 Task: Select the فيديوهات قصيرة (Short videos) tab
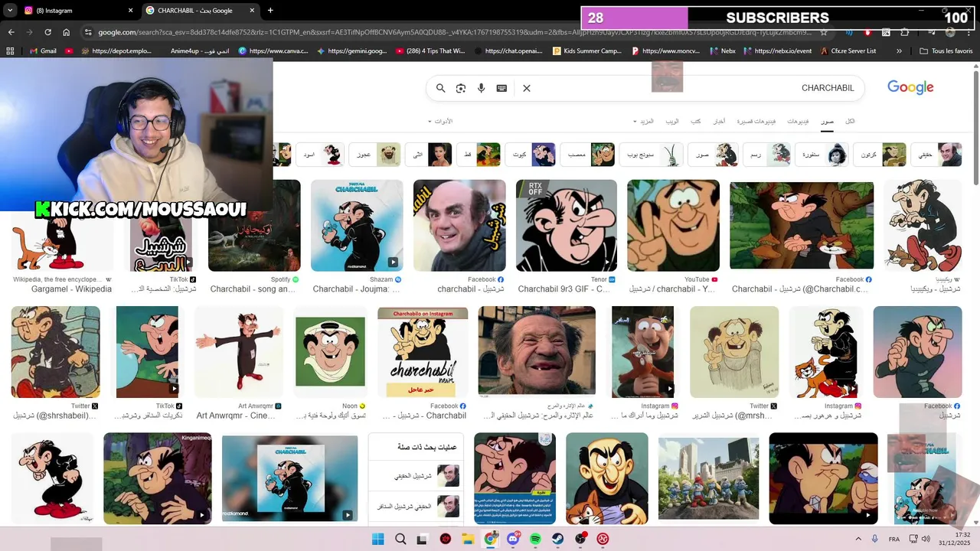coord(756,121)
